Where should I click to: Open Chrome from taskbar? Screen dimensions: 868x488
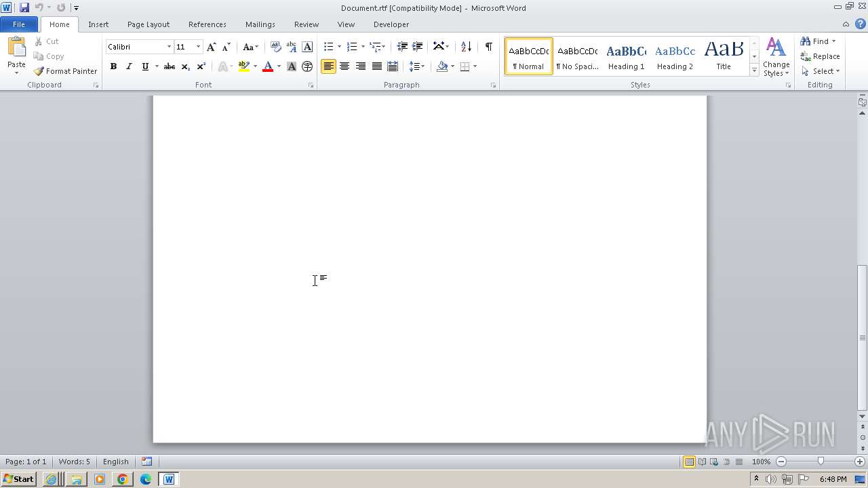pos(122,479)
